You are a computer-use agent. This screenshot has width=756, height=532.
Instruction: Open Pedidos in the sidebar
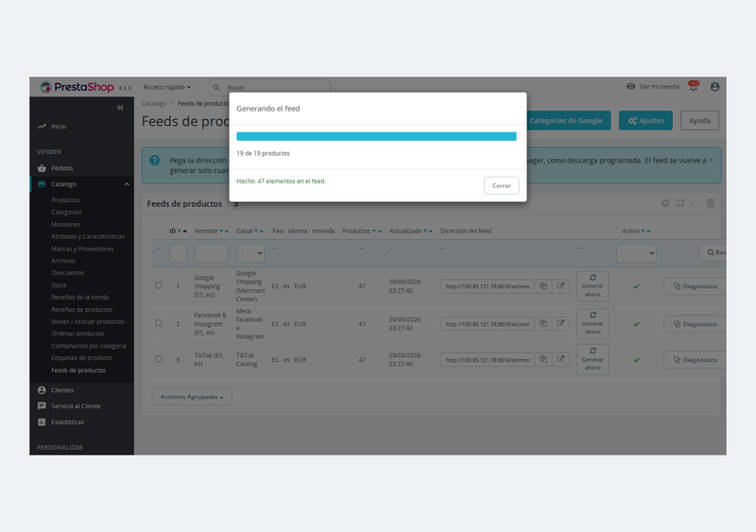[61, 168]
